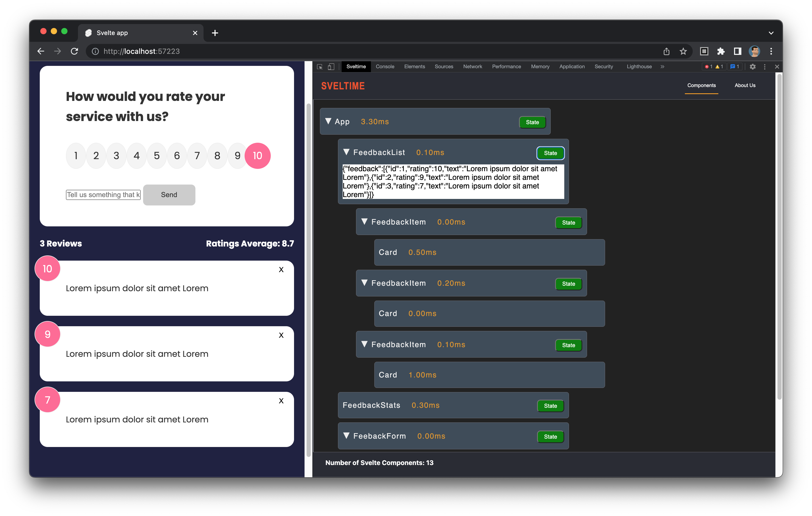Image resolution: width=812 pixels, height=516 pixels.
Task: Focus the feedback text input field
Action: [x=103, y=195]
